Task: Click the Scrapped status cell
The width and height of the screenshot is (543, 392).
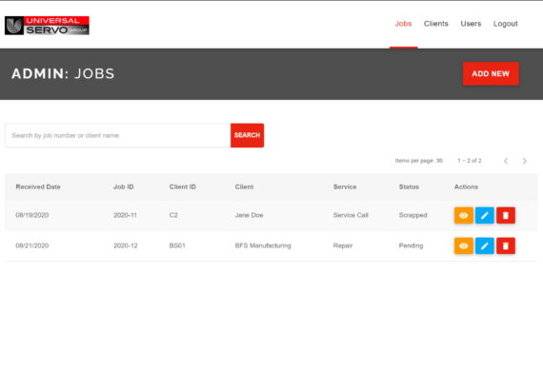Action: click(x=412, y=215)
